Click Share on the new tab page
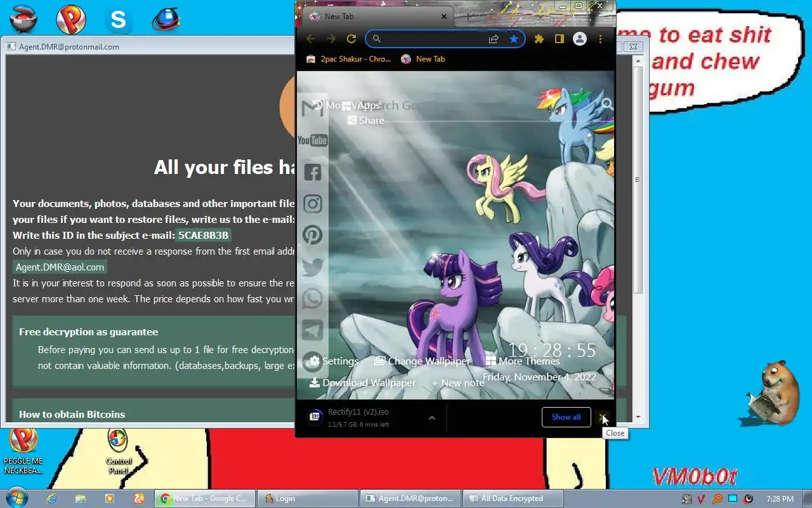812x508 pixels. coord(366,121)
